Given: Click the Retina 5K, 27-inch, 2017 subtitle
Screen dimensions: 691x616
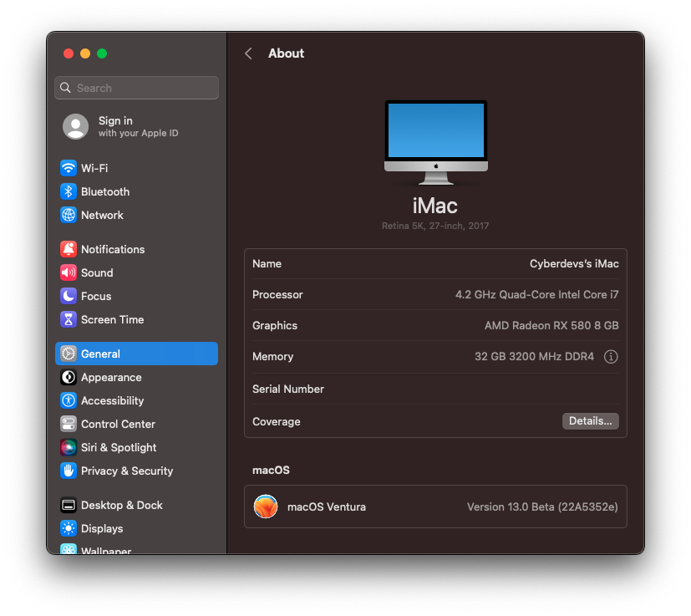Looking at the screenshot, I should point(435,226).
